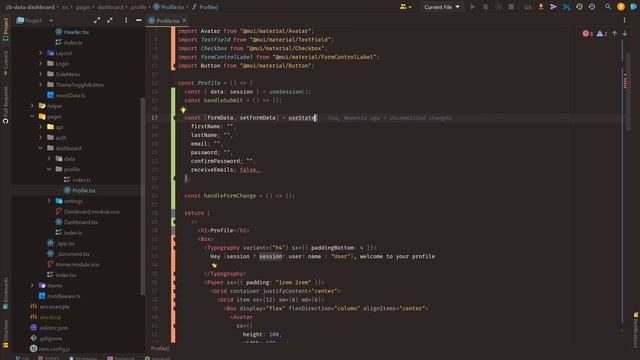Expand the theme folder in the tree

click(x=32, y=286)
